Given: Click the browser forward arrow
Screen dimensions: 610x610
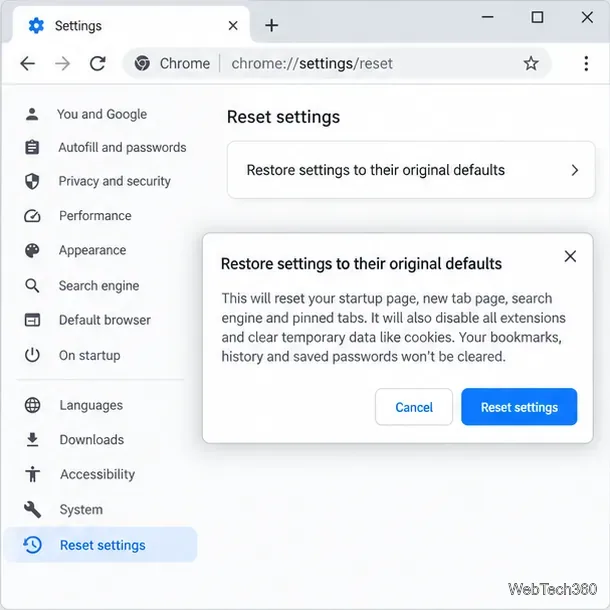Looking at the screenshot, I should 62,63.
